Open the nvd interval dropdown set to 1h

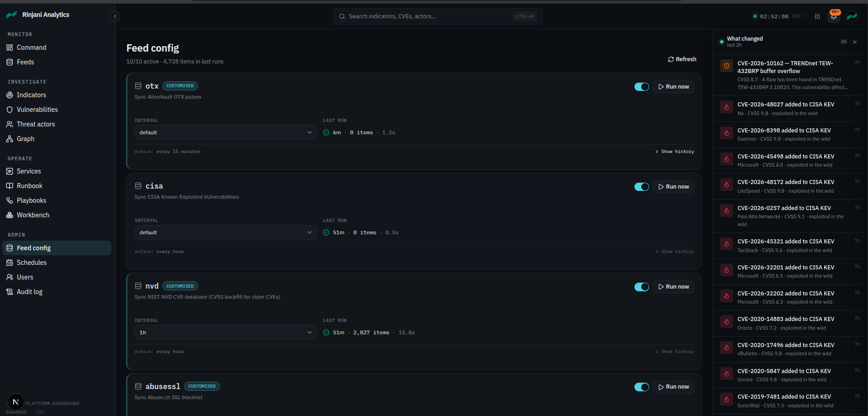[x=226, y=332]
